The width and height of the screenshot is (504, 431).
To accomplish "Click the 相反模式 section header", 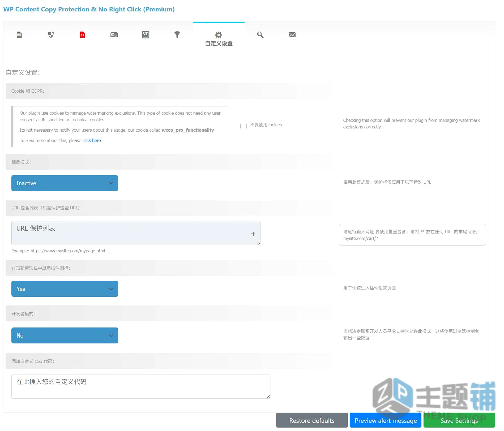I will tap(169, 162).
